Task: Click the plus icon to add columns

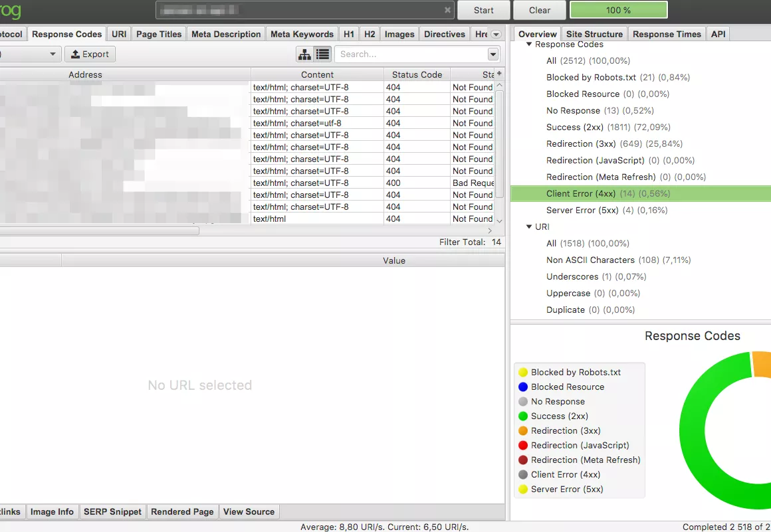Action: click(499, 74)
